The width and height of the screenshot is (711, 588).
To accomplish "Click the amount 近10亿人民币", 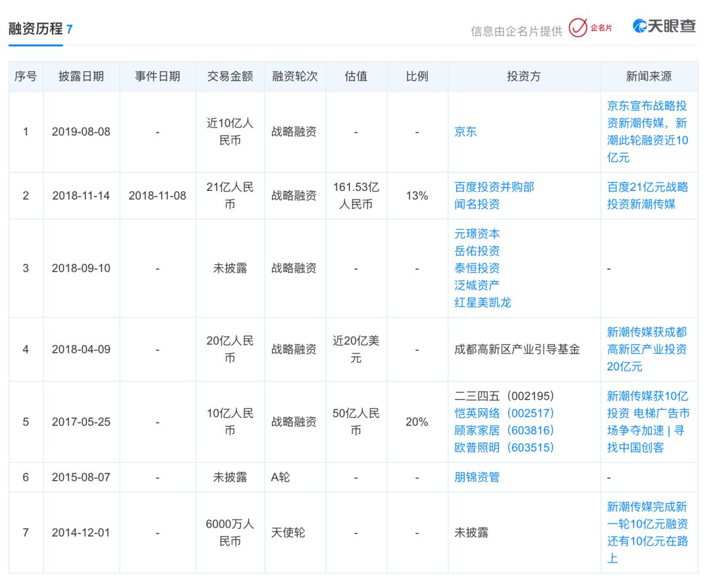I will (230, 132).
